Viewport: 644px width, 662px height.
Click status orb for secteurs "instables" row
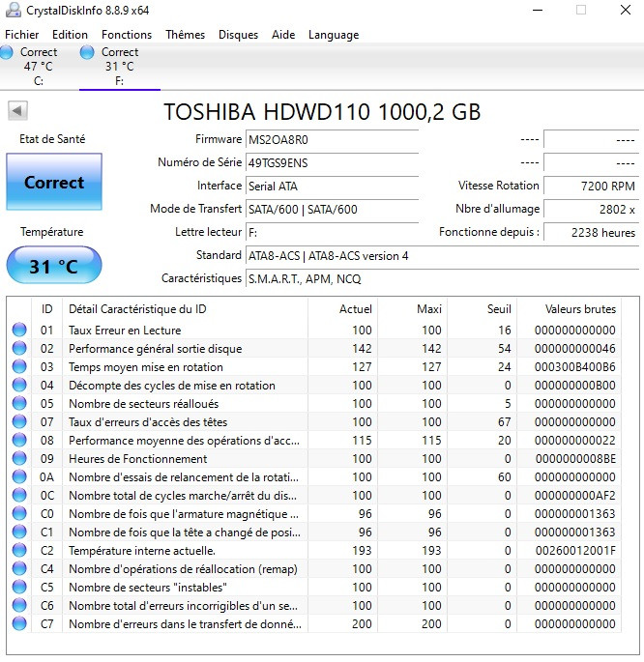coord(19,587)
